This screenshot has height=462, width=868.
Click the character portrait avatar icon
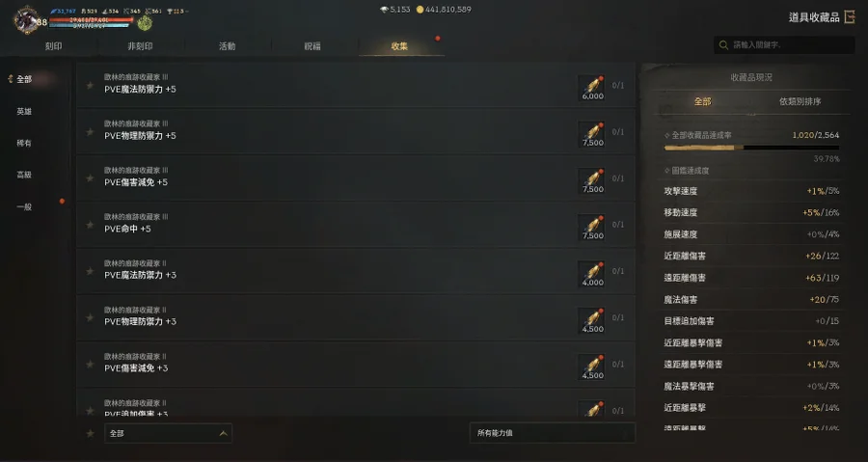(x=27, y=20)
